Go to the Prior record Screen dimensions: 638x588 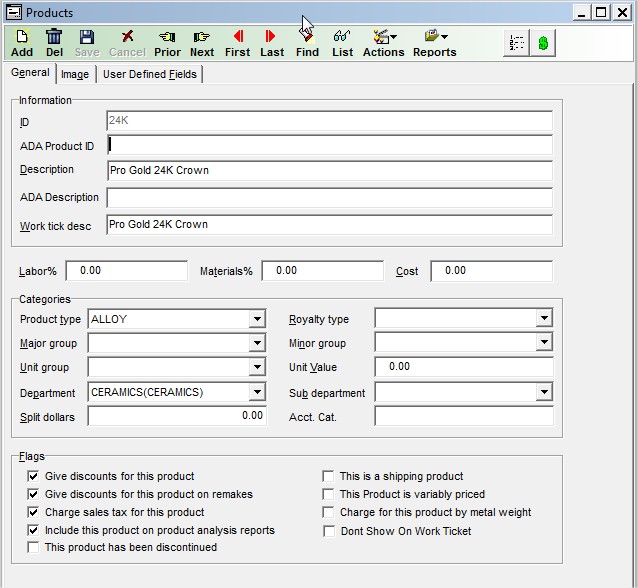[167, 43]
